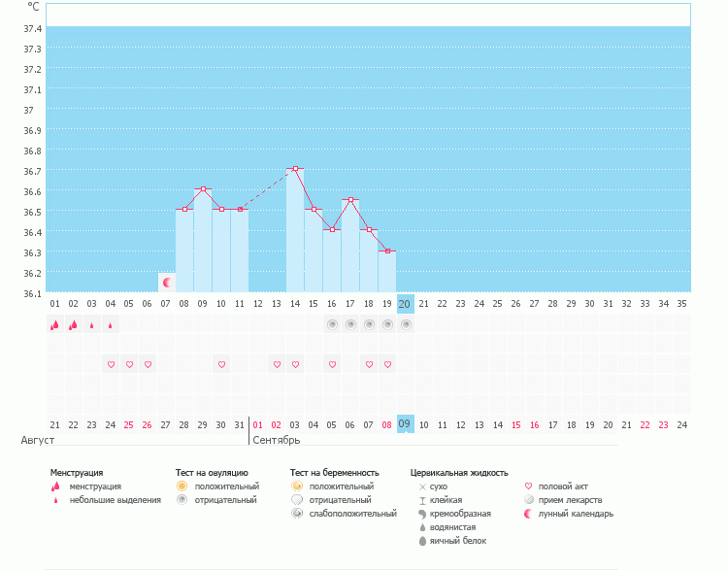Screen dimensions: 728x570
Task: Select the 36.7 temperature point on day 14
Action: pyautogui.click(x=295, y=169)
